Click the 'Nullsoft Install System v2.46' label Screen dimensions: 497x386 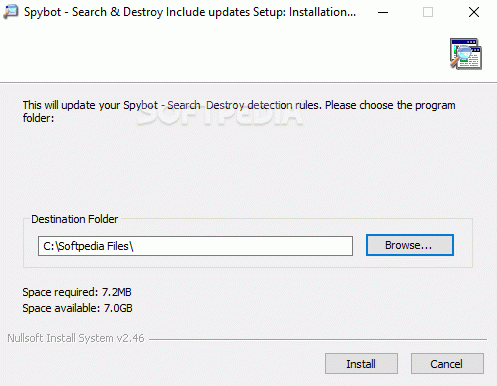[76, 338]
